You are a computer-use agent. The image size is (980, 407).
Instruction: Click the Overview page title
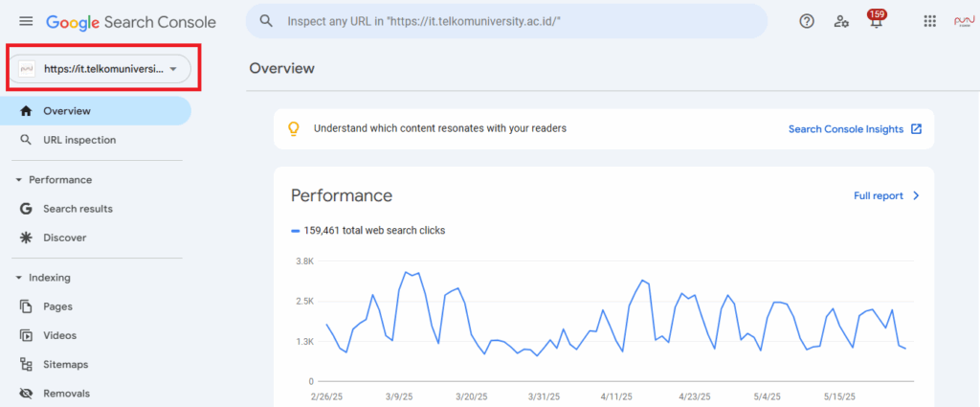(x=282, y=68)
